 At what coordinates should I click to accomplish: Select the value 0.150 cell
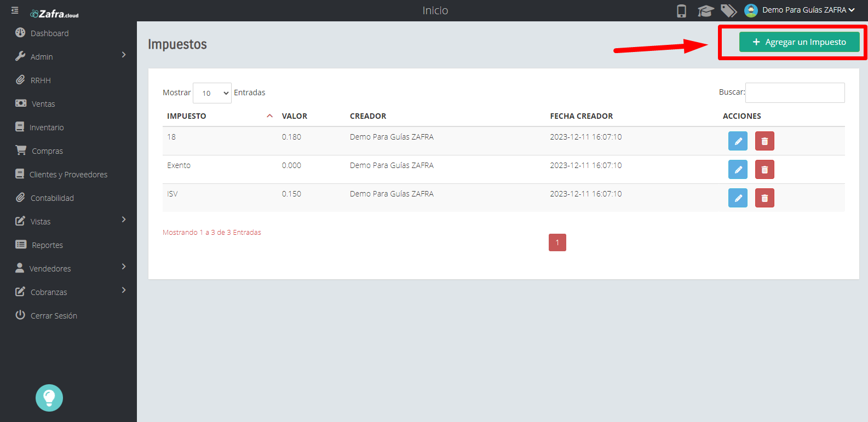click(291, 194)
